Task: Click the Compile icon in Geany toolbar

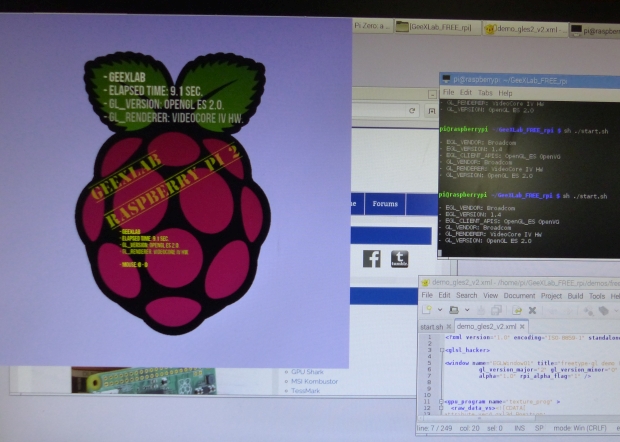Action: 588,312
